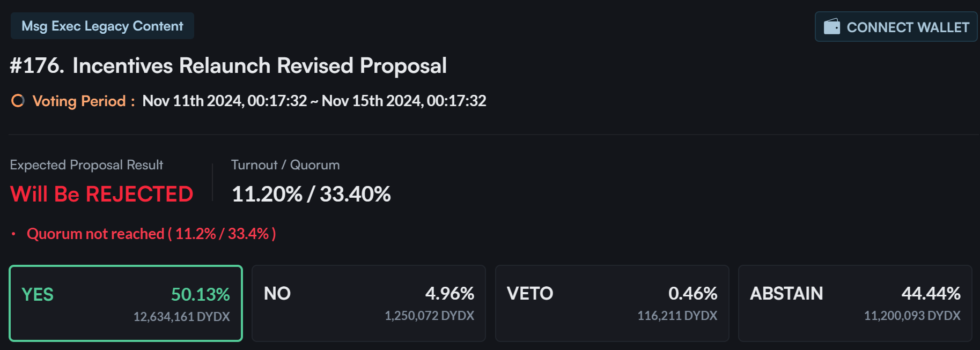Click the voting date range Nov 11th–15th
The height and width of the screenshot is (350, 980).
(314, 101)
